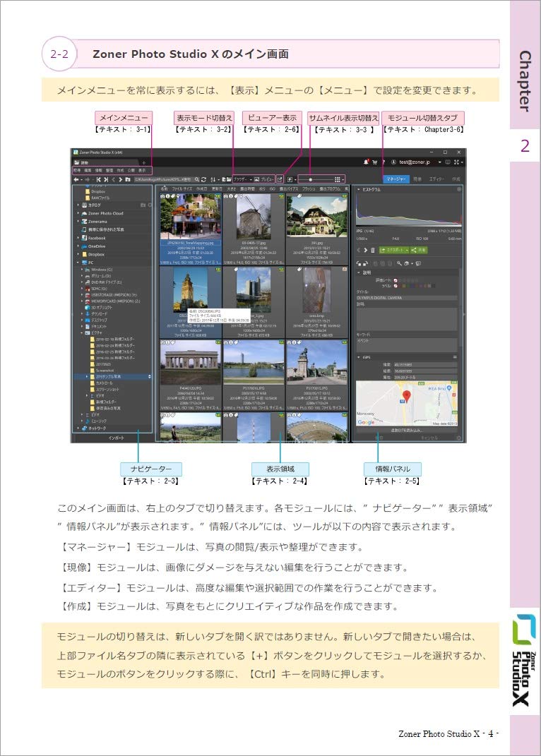Collapse the PC tree node
Screen dimensions: 541x756
78,263
